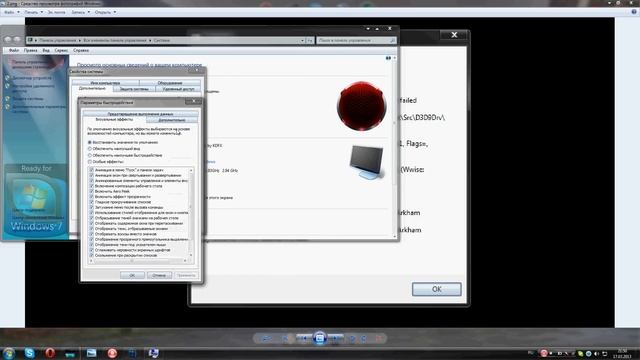Screen dimensions: 640x360
Task: Uncheck Скольжение при раскрытии списков checkbox
Action: click(x=91, y=255)
